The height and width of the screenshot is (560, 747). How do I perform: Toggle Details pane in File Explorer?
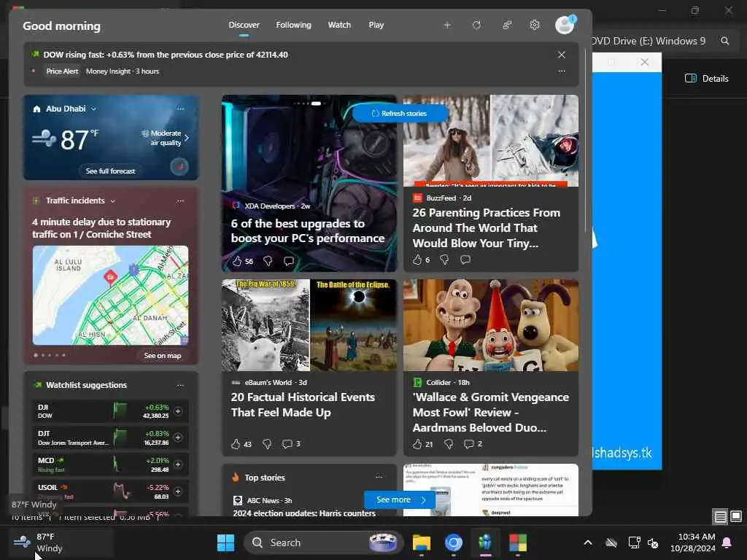pyautogui.click(x=706, y=79)
